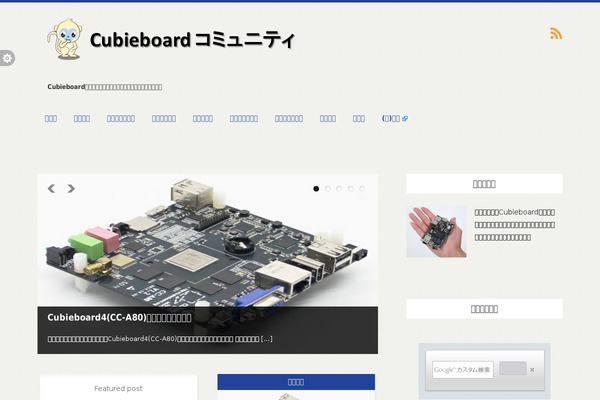Click the Featured post label
The width and height of the screenshot is (600, 400).
click(118, 389)
